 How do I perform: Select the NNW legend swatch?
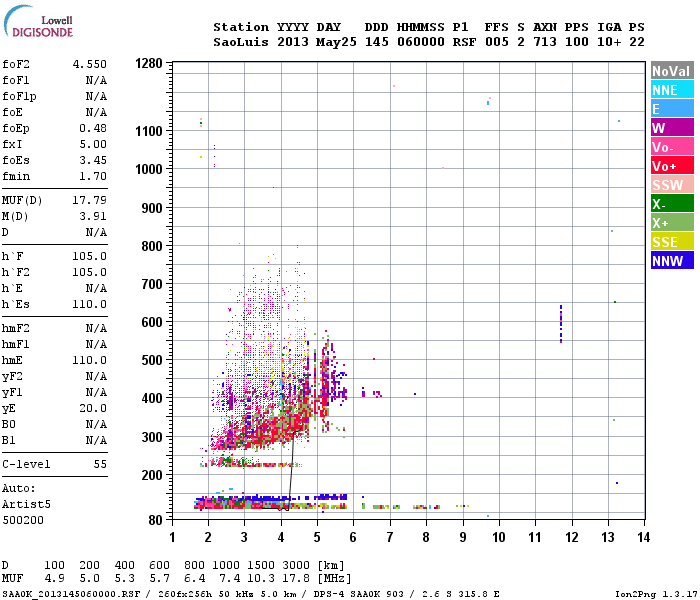[672, 260]
